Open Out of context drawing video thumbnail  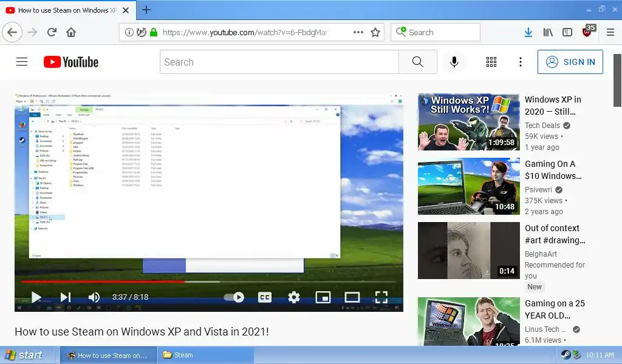(x=469, y=251)
